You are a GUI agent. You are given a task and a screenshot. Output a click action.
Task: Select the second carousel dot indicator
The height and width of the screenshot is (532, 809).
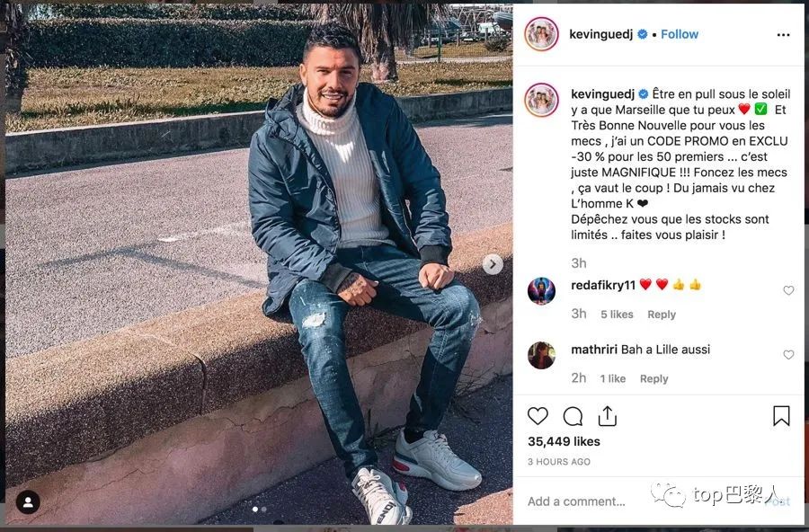click(x=263, y=510)
